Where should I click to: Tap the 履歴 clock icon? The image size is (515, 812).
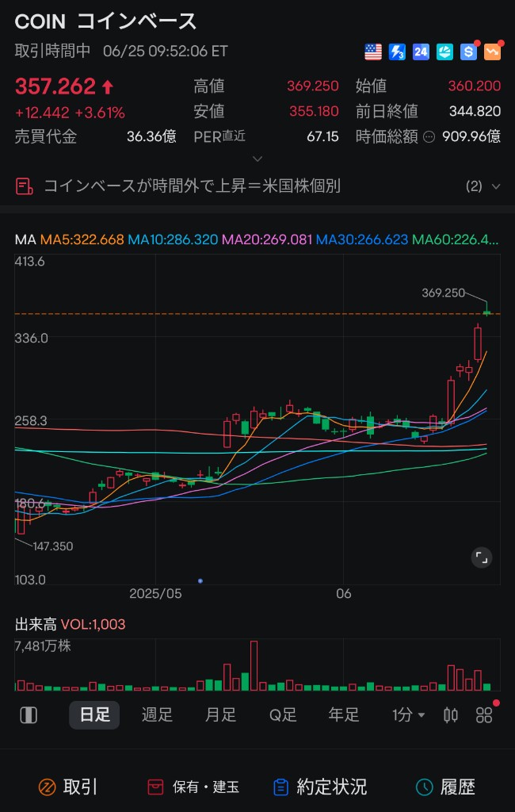tap(425, 787)
